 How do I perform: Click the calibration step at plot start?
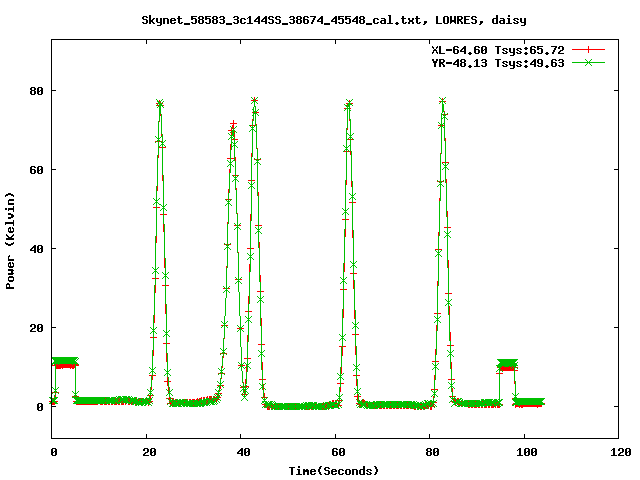point(64,362)
